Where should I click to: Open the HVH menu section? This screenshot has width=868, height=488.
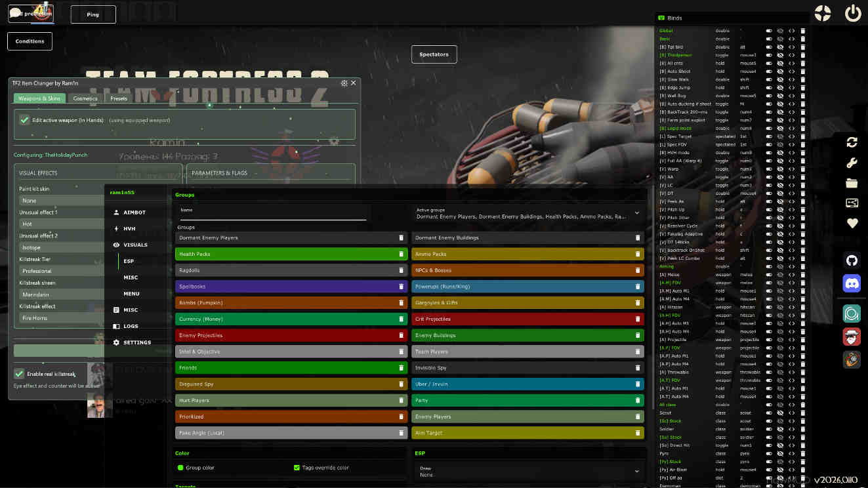(x=130, y=228)
